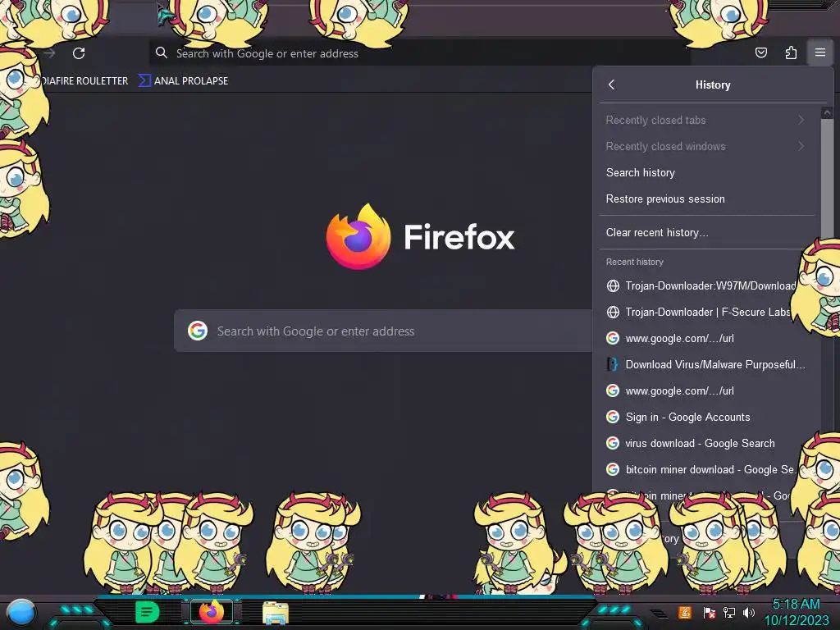Click the Google logo in page search box
Viewport: 840px width, 630px height.
coord(198,331)
